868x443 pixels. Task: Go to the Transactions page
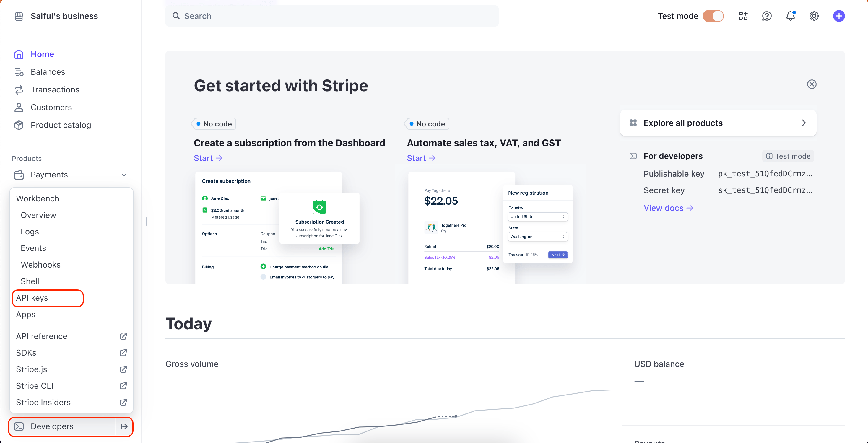(x=55, y=89)
